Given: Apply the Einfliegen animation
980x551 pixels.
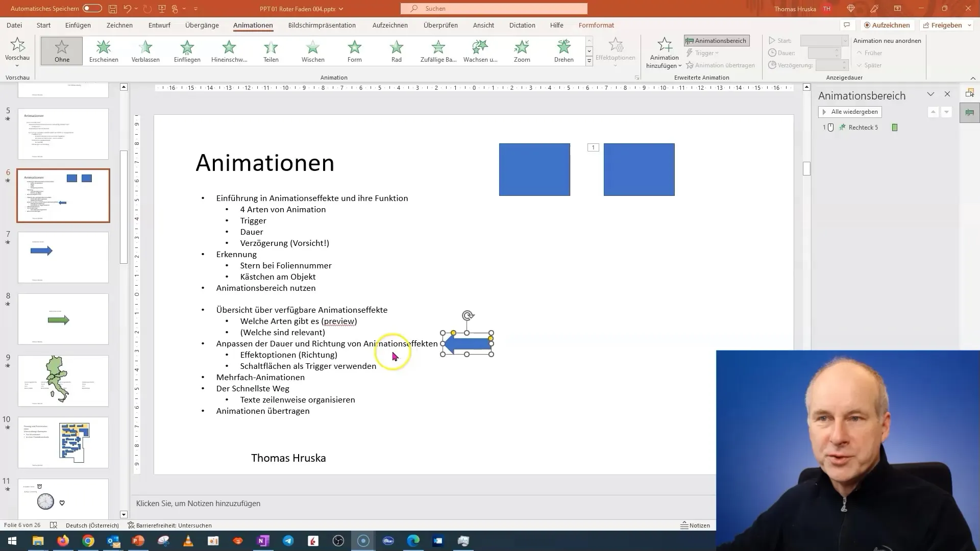Looking at the screenshot, I should click(187, 51).
